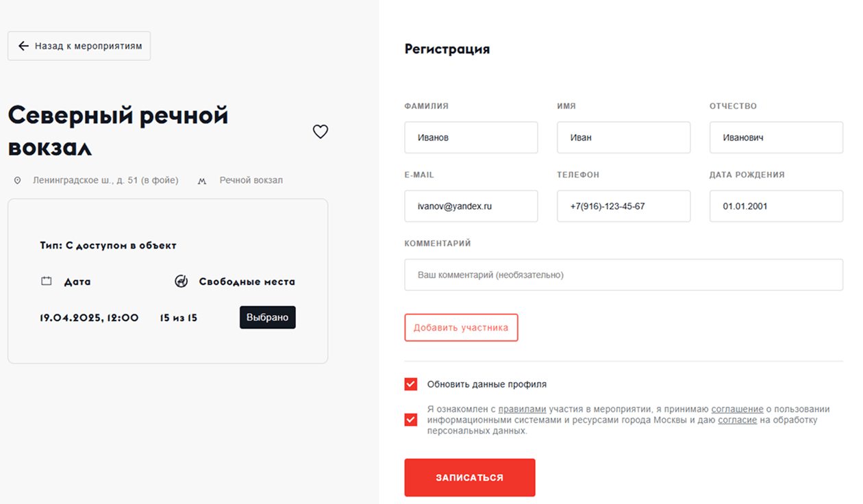Click the metro station icon
The width and height of the screenshot is (863, 504).
202,181
